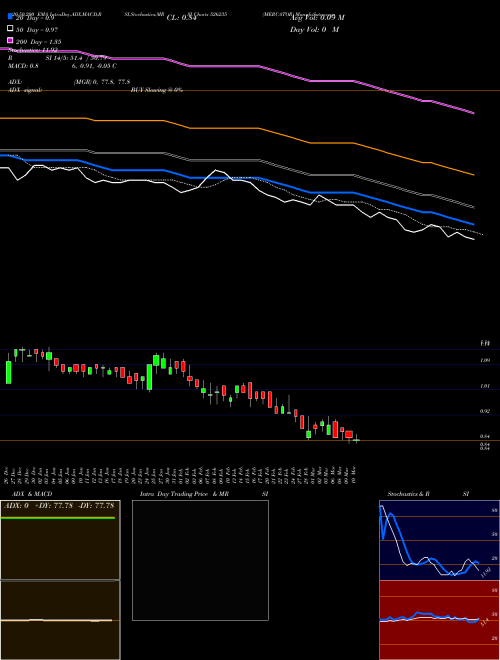Click the 'CL: 0.84' closing price label
The width and height of the screenshot is (500, 660).
click(182, 18)
